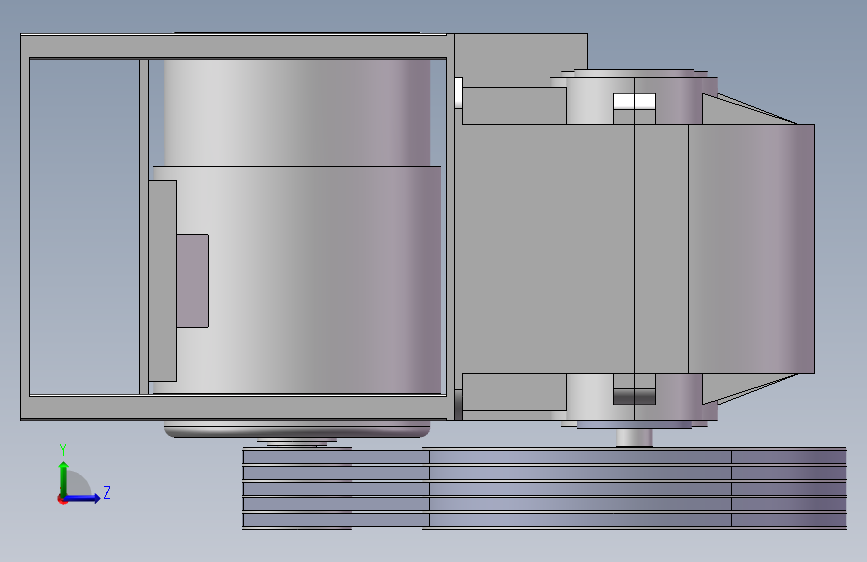This screenshot has width=867, height=562.
Task: Select the upper narrower motor cylinder
Action: tap(297, 112)
